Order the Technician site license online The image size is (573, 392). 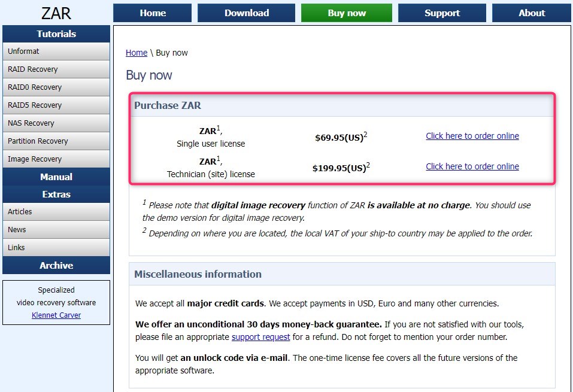[x=472, y=166]
